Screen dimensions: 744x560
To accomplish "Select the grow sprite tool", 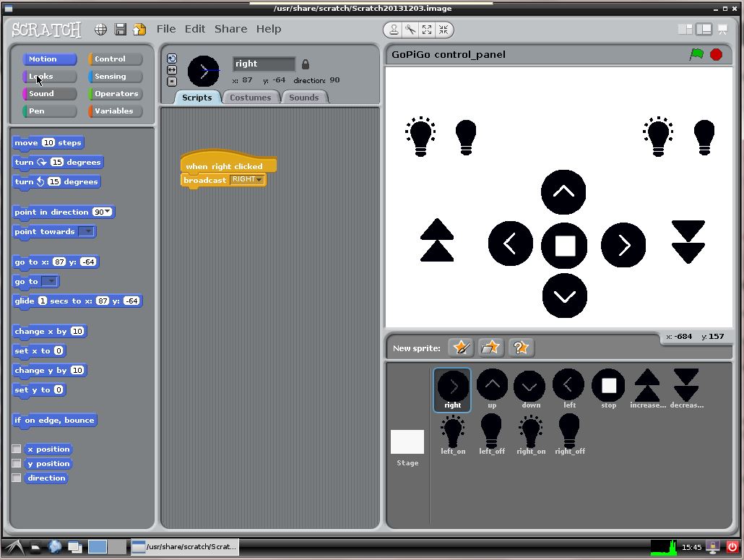I will (x=427, y=30).
